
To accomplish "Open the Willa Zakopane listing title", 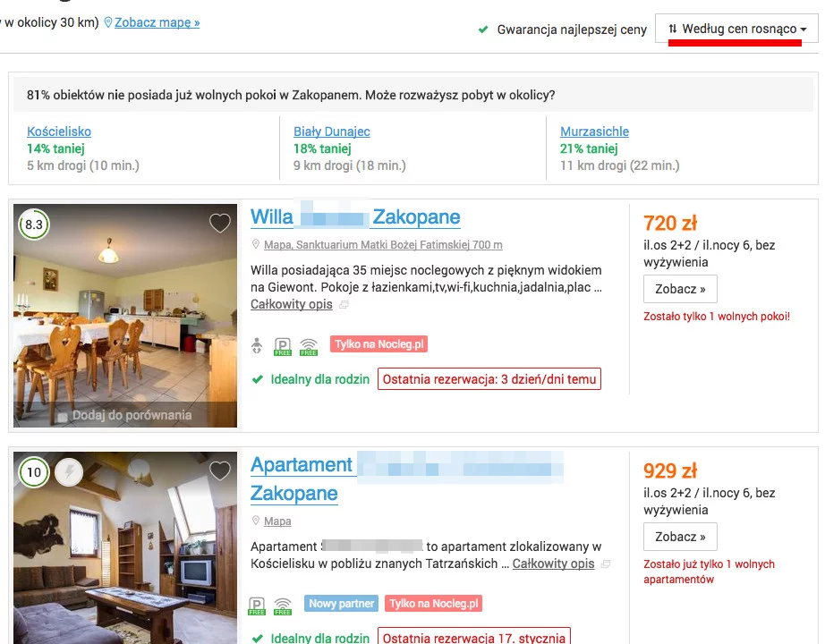I will pyautogui.click(x=355, y=216).
